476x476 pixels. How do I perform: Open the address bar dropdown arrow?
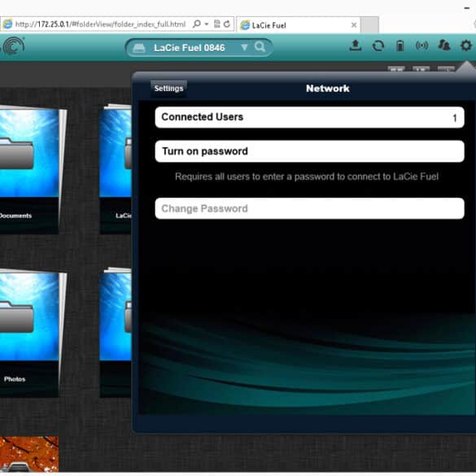(x=207, y=24)
